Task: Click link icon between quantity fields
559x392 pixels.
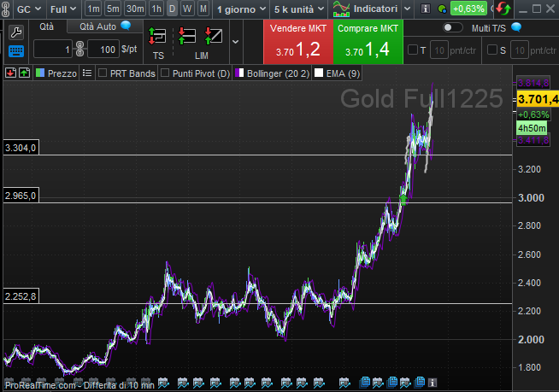Action: click(x=79, y=49)
